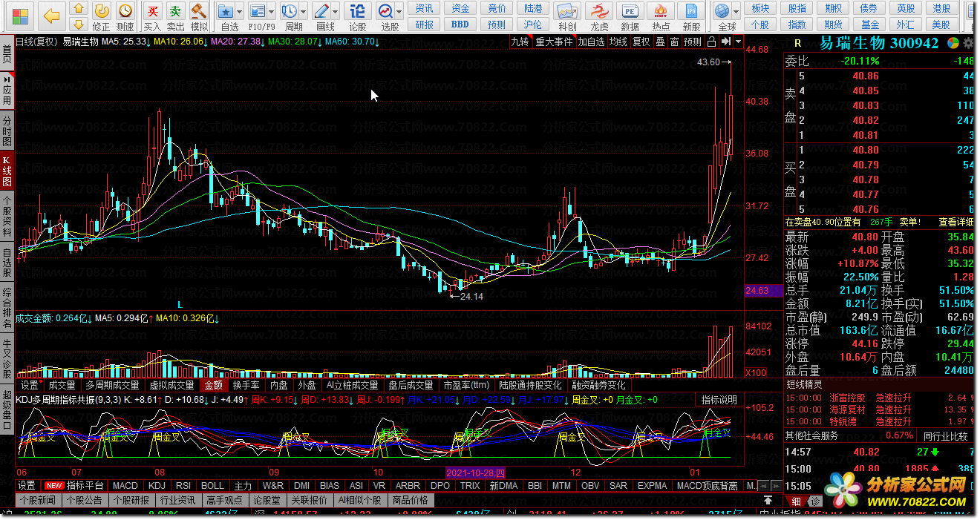The image size is (980, 520).
Task: Toggle the chart lock icon
Action: pyautogui.click(x=712, y=42)
